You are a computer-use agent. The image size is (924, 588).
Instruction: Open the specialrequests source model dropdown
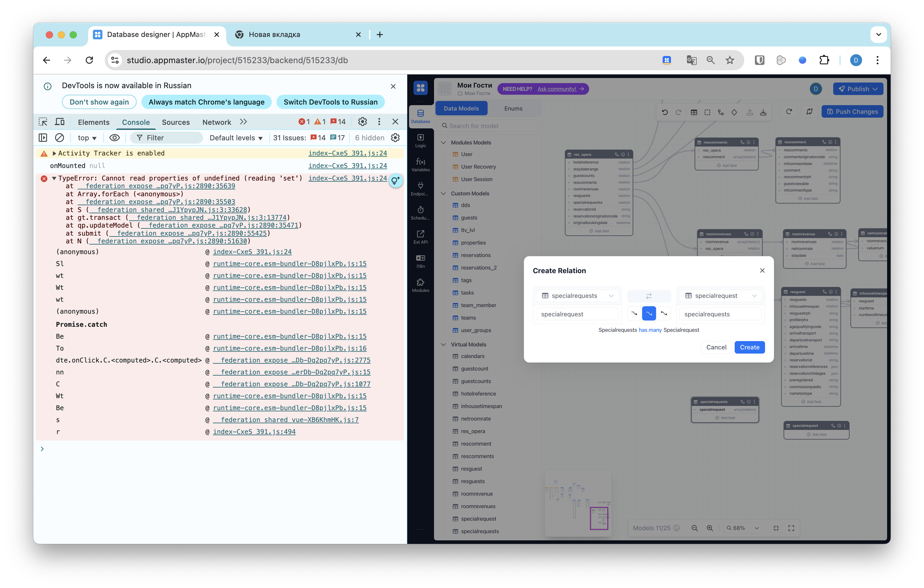577,296
